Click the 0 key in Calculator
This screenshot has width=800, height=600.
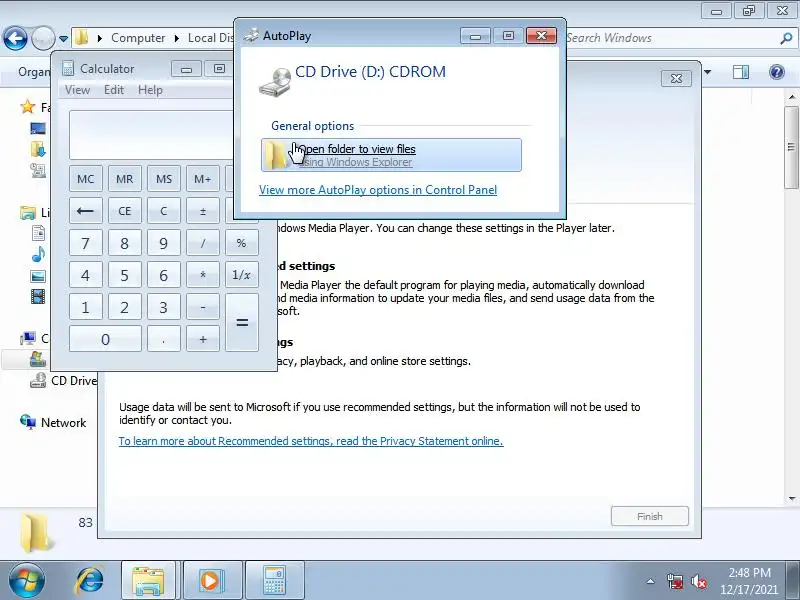105,339
